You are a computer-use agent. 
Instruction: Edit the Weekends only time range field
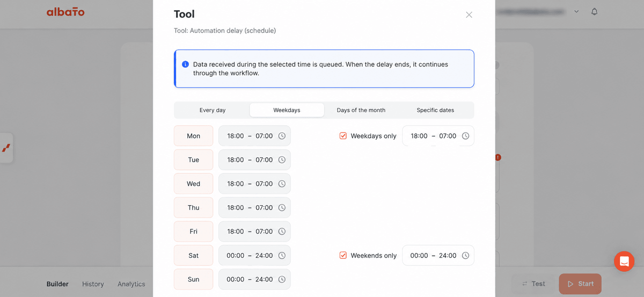tap(438, 256)
